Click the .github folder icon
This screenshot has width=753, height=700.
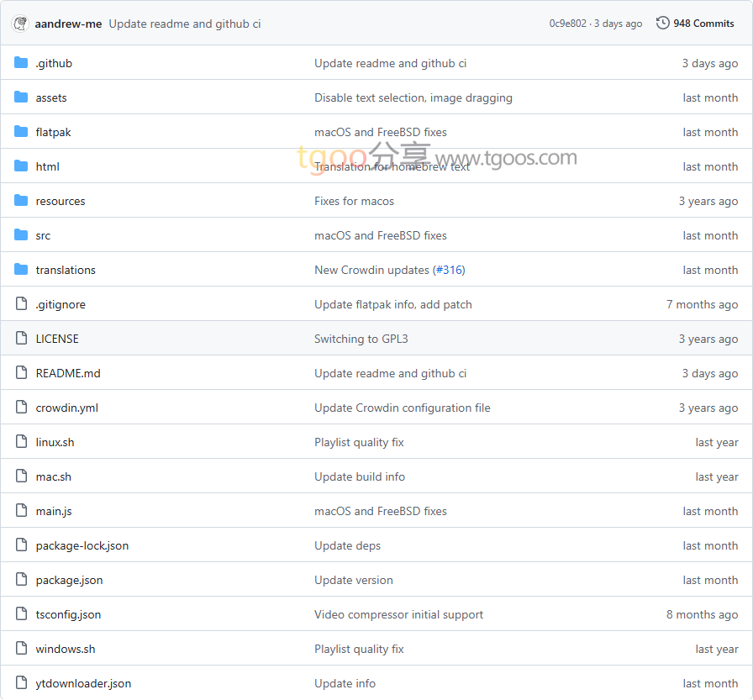click(21, 63)
